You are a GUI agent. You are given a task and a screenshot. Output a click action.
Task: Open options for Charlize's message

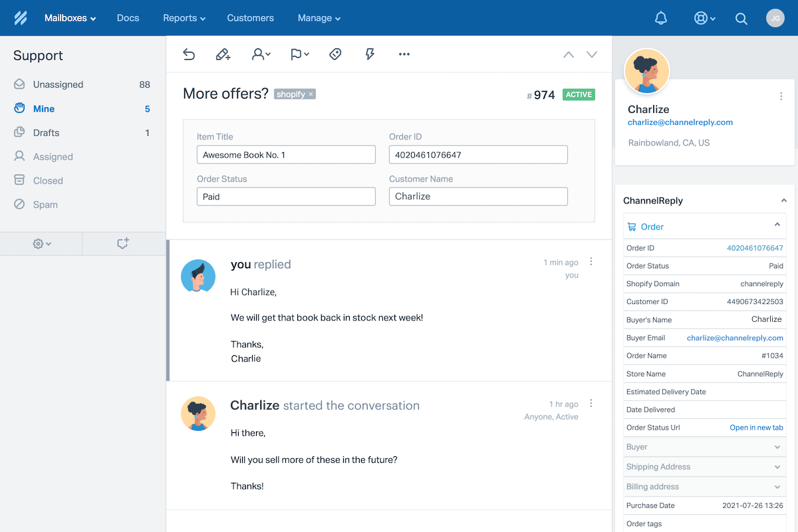pos(591,403)
